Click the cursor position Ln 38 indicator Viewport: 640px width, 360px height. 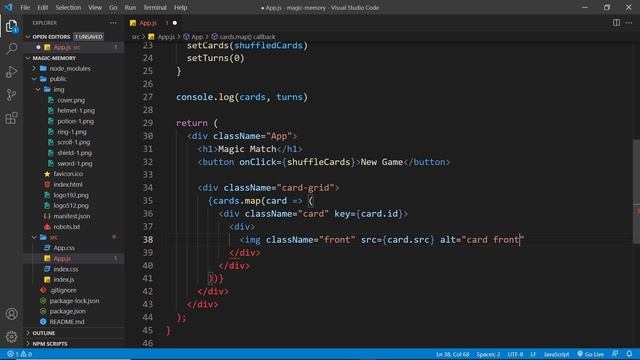[452, 354]
